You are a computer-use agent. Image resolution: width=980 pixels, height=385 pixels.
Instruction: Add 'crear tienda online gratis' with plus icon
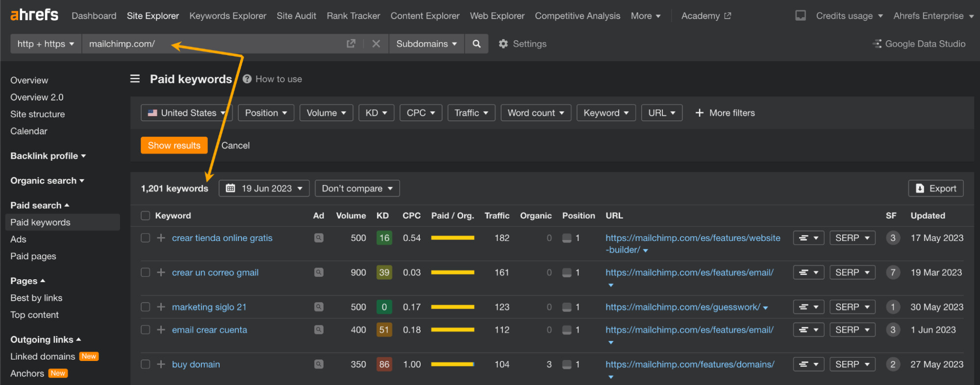pyautogui.click(x=161, y=238)
